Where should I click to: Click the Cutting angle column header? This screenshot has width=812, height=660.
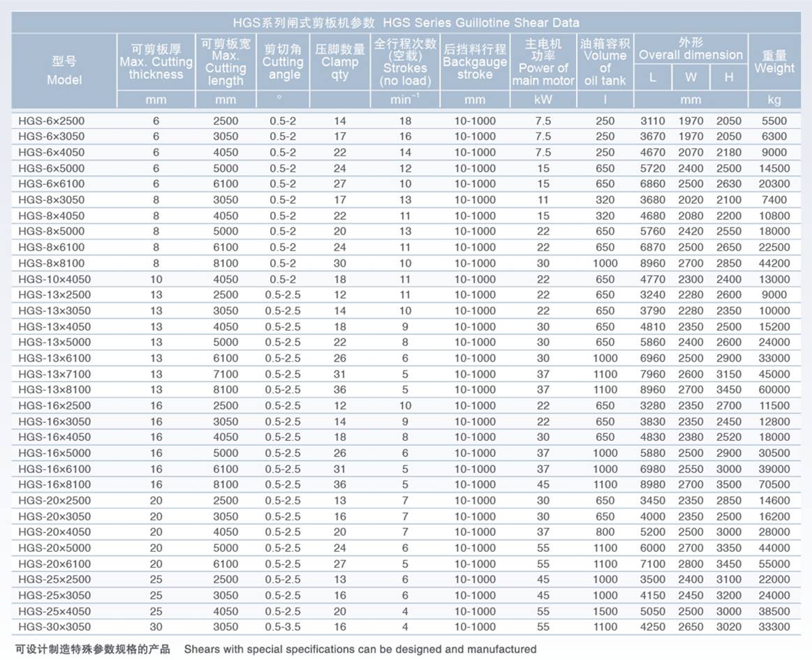click(x=283, y=62)
